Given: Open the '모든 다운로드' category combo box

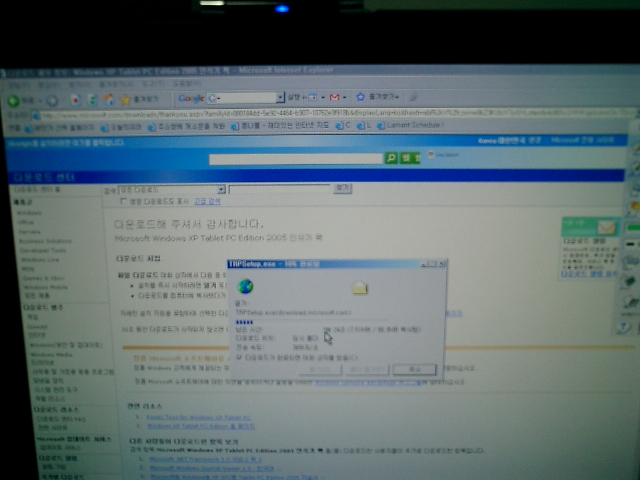Looking at the screenshot, I should pyautogui.click(x=171, y=190).
